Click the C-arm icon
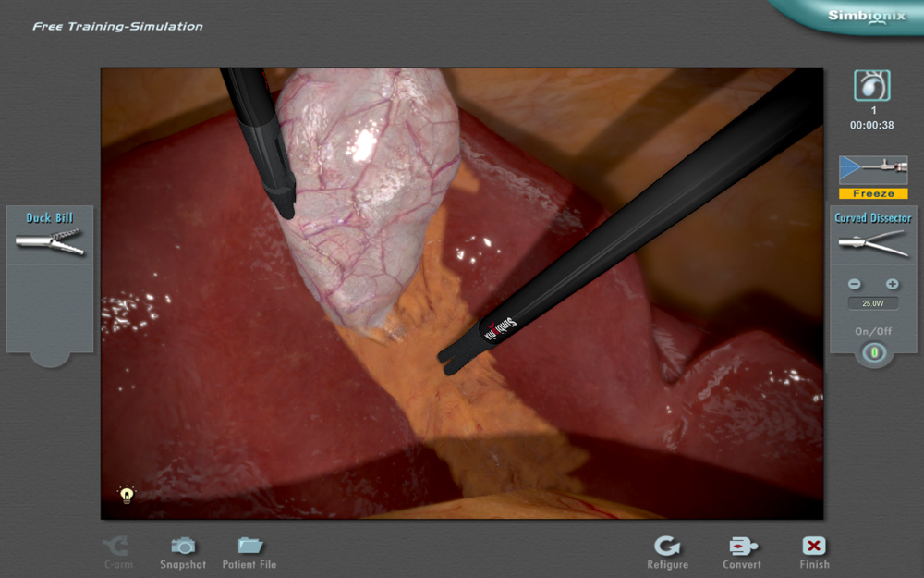The width and height of the screenshot is (924, 578). click(118, 546)
